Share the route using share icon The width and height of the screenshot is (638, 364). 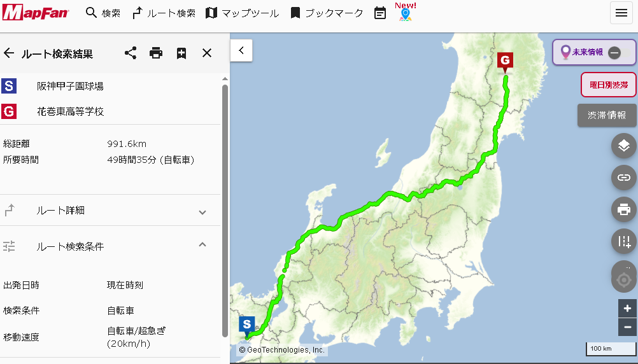tap(131, 53)
